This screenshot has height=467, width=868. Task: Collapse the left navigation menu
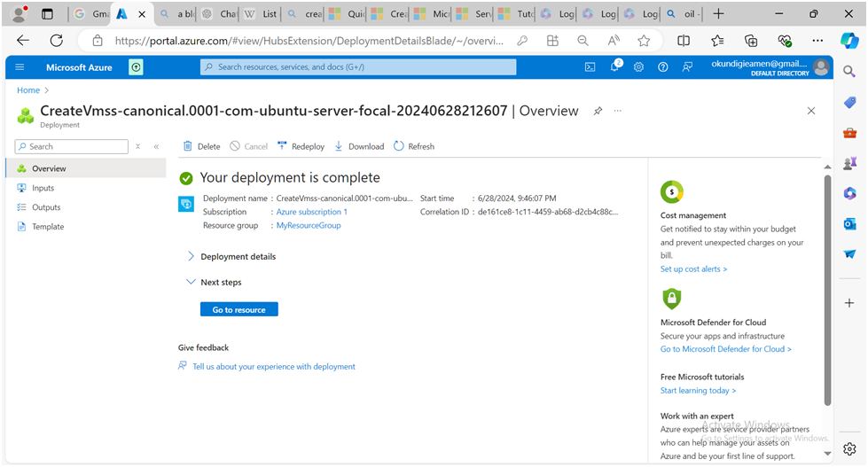[x=156, y=147]
